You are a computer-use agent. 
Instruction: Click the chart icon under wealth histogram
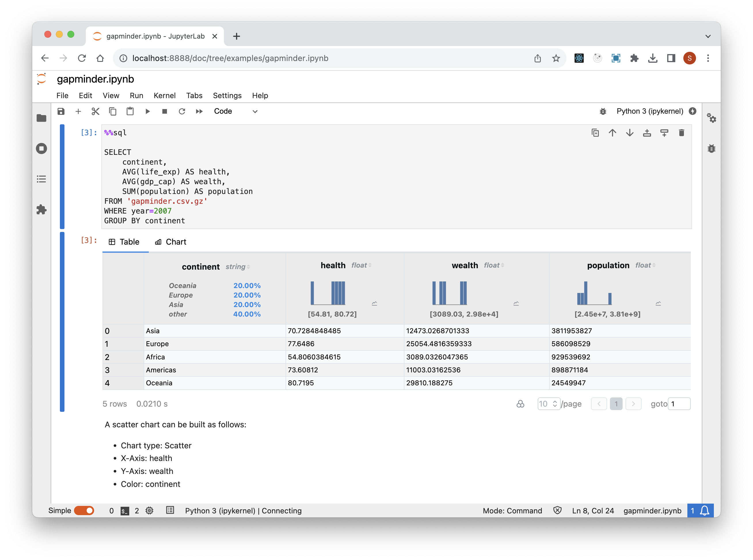[516, 303]
